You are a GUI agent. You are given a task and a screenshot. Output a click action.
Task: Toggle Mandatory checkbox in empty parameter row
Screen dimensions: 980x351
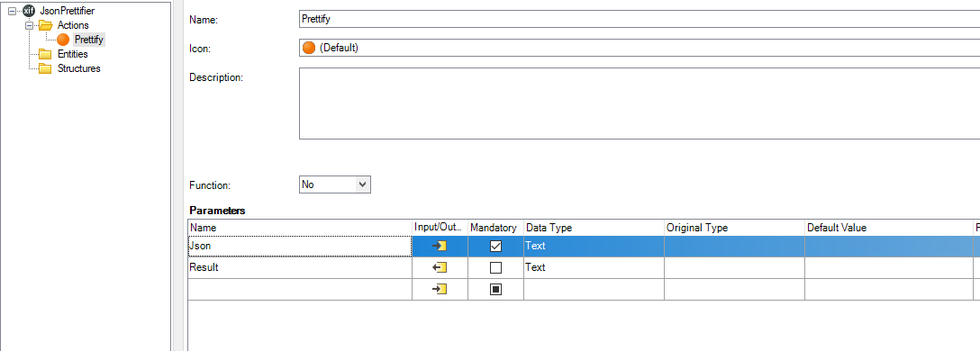click(x=495, y=289)
